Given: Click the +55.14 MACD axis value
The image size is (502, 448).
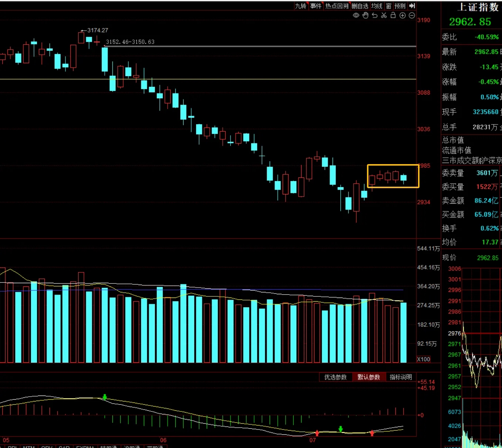Looking at the screenshot, I should click(426, 382).
